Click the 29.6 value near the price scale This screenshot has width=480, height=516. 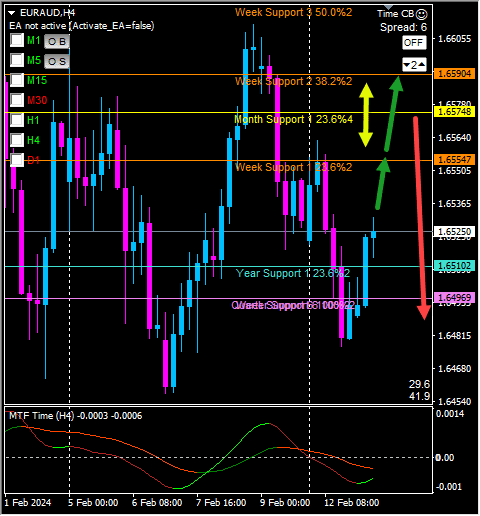pos(419,384)
